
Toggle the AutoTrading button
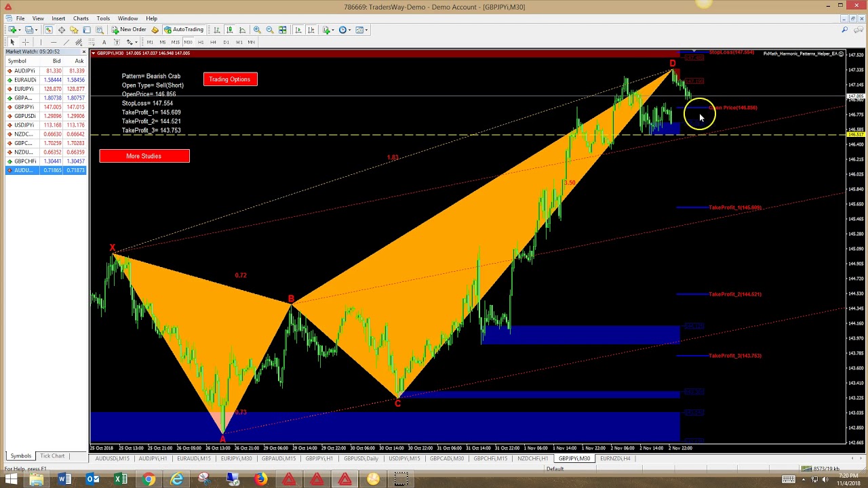pos(184,30)
